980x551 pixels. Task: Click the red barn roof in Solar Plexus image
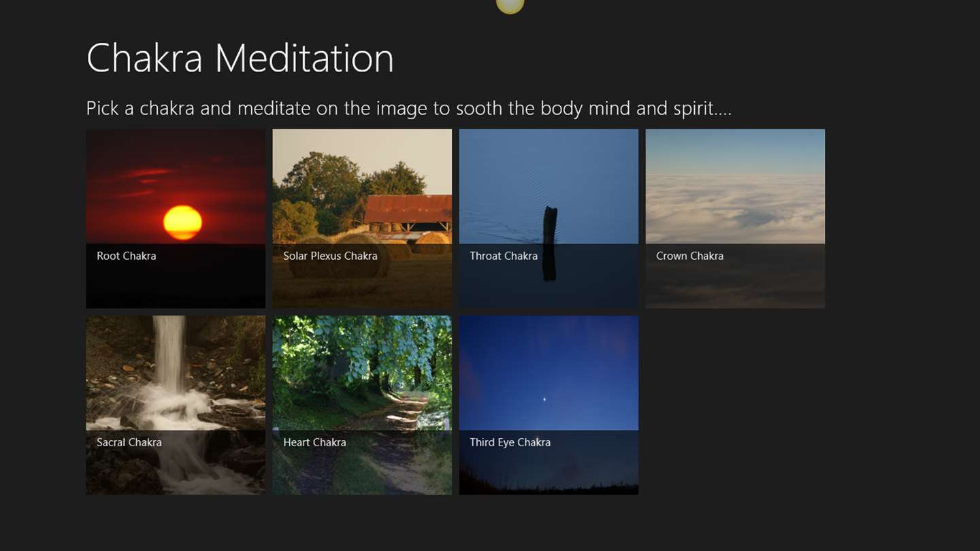(x=408, y=209)
